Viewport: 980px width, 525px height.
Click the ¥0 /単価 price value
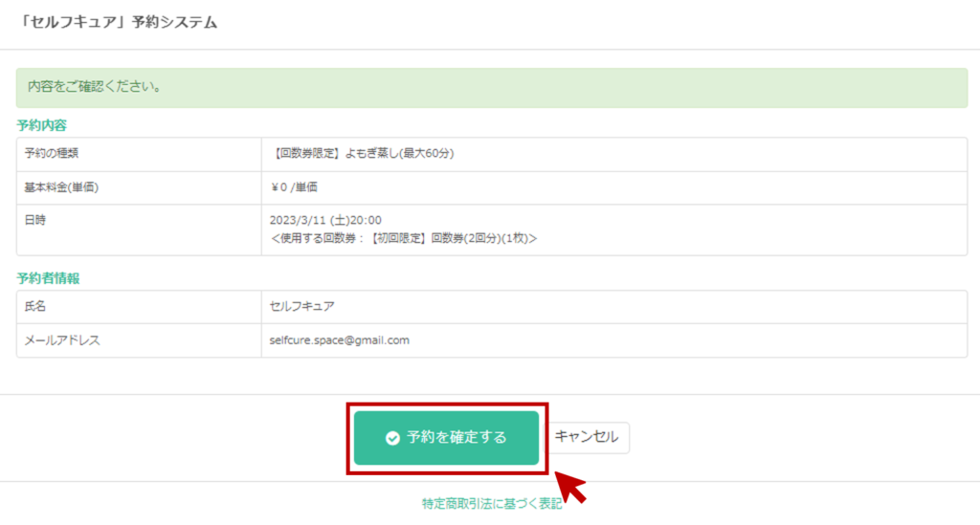294,187
